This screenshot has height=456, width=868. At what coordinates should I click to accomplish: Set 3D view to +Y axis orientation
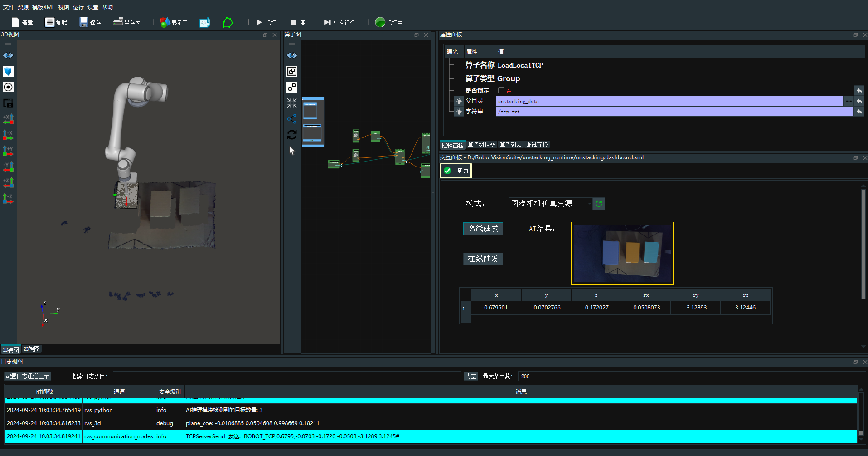tap(8, 151)
